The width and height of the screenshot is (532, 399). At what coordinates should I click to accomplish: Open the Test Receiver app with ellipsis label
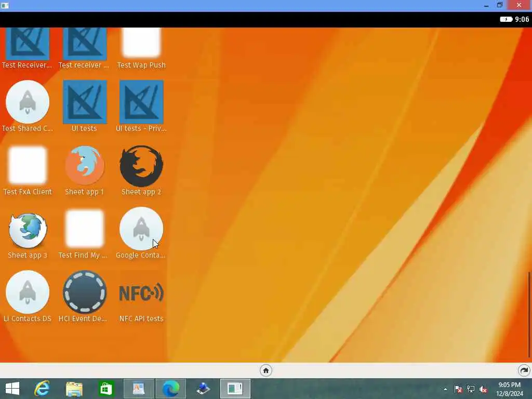(28, 44)
